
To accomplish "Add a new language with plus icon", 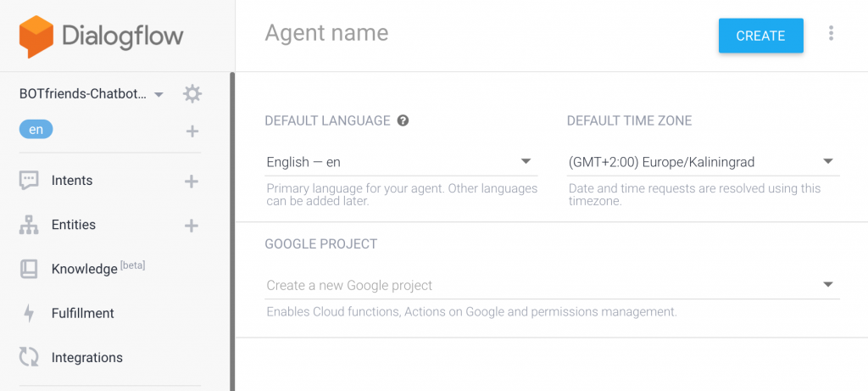I will coord(192,131).
